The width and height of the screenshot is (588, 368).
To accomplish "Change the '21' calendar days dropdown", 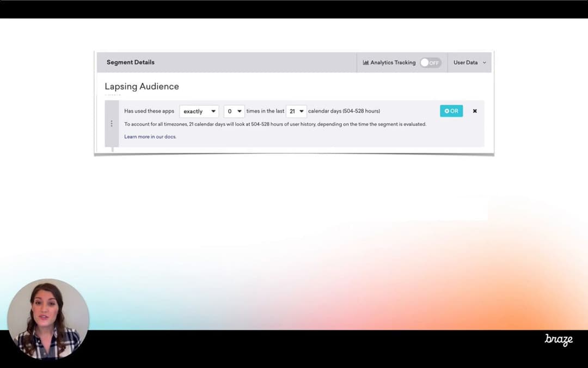I will tap(296, 111).
